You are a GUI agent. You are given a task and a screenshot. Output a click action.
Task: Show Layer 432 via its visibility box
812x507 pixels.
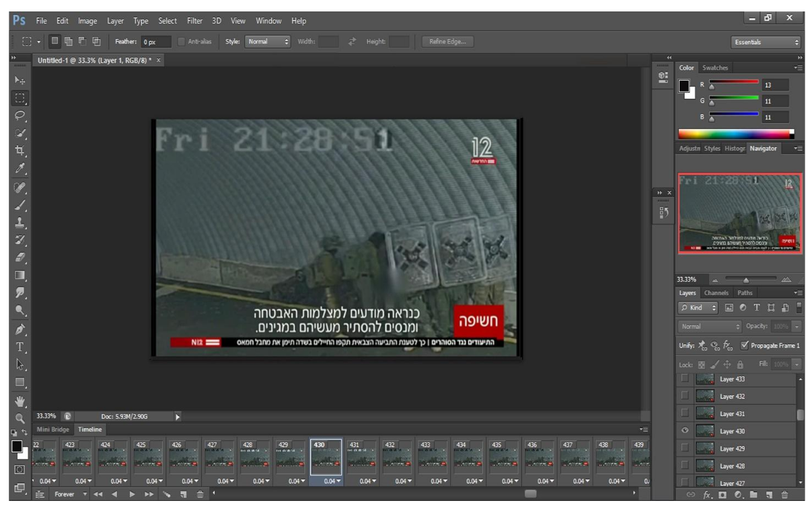pos(685,396)
